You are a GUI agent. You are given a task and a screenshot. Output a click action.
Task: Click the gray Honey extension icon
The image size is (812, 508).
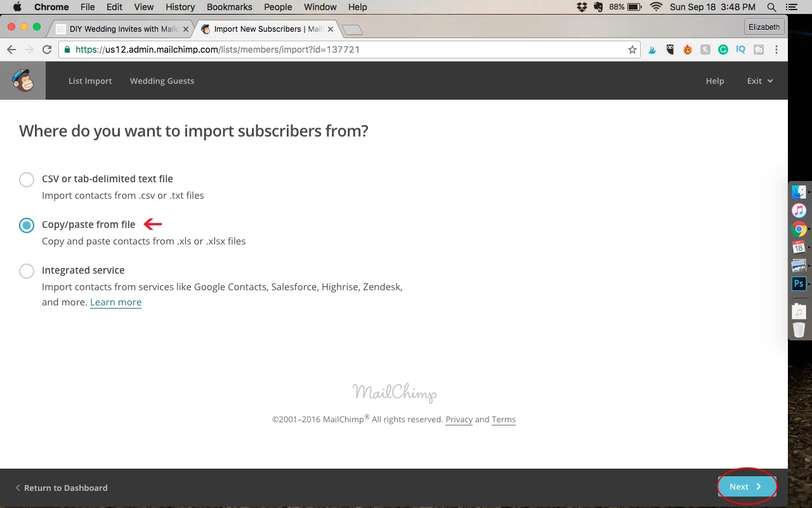[x=705, y=50]
